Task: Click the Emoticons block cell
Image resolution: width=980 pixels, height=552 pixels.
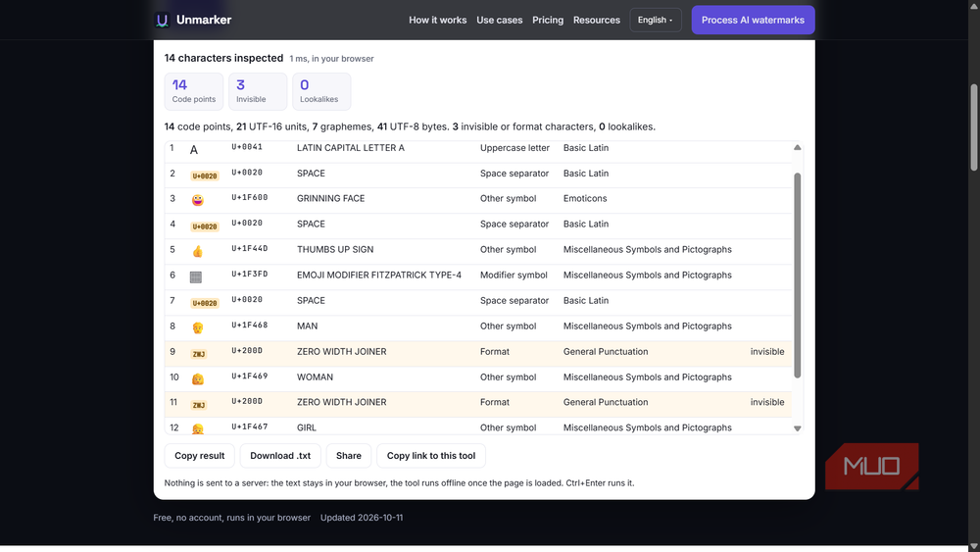Action: point(585,198)
